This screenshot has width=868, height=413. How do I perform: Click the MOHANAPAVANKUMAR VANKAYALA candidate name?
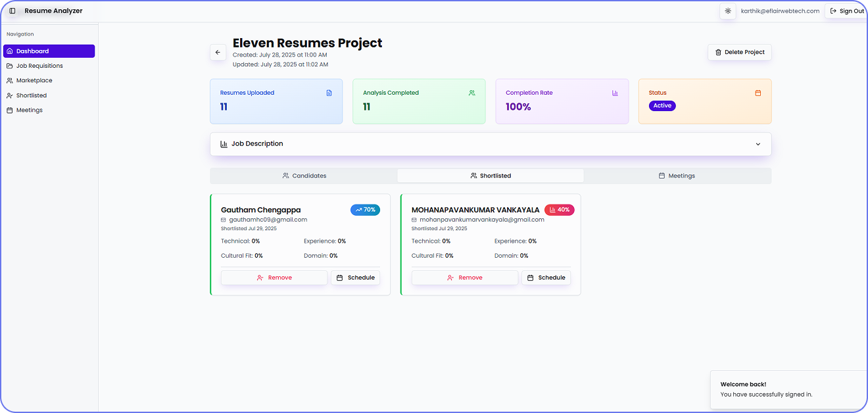(x=475, y=210)
